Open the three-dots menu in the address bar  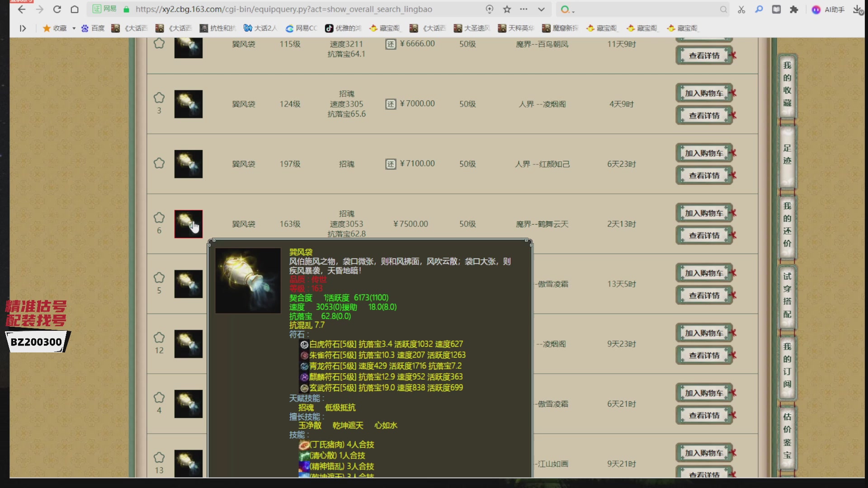click(524, 9)
